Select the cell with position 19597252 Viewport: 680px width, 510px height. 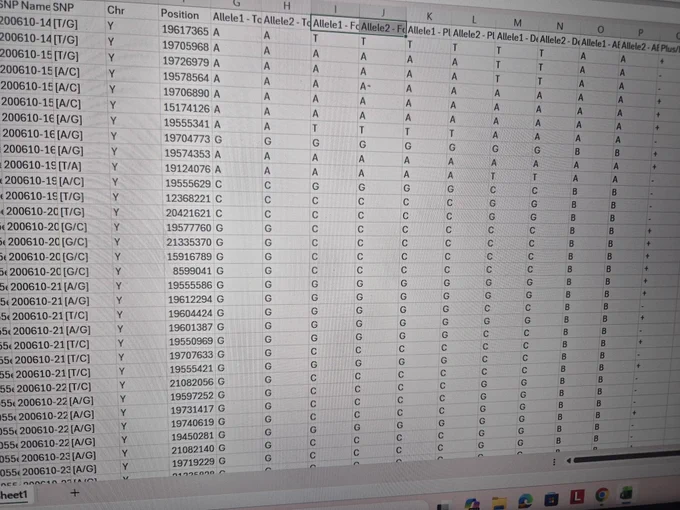[x=192, y=396]
